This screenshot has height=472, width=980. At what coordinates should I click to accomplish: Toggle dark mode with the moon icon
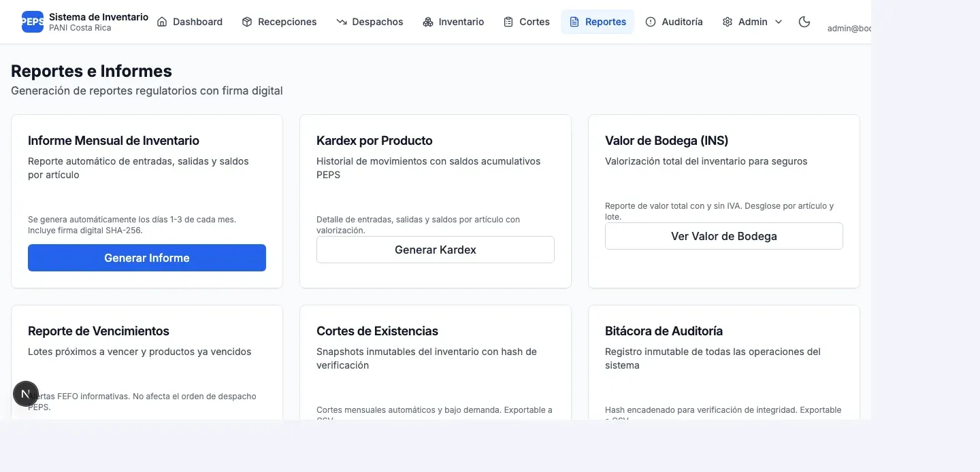804,22
